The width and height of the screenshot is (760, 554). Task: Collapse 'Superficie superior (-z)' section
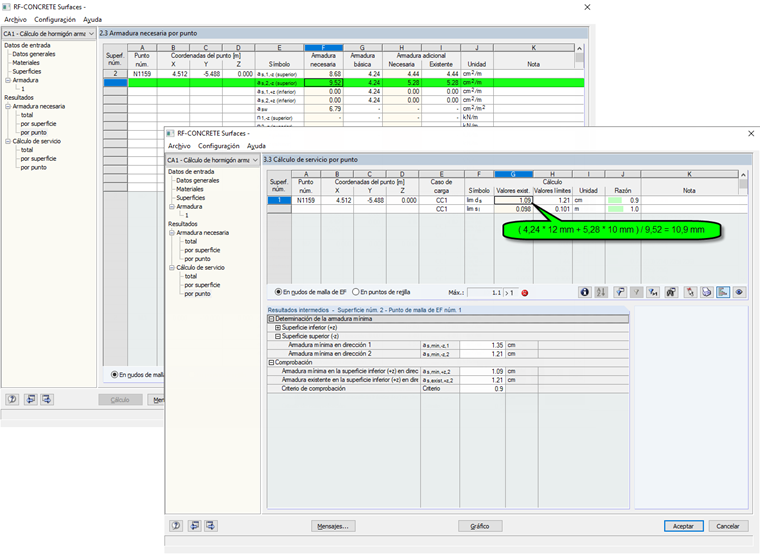[x=278, y=336]
